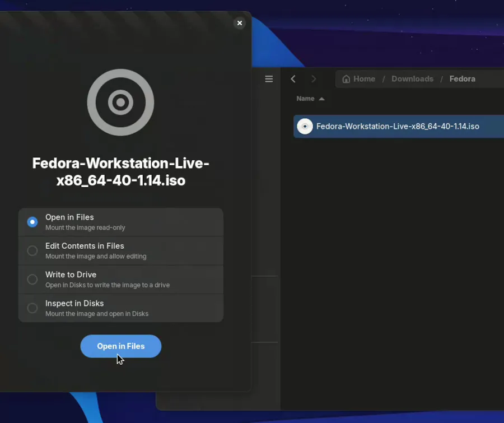Click 'Open in Disks to write the image' description
The height and width of the screenshot is (423, 504).
point(108,285)
